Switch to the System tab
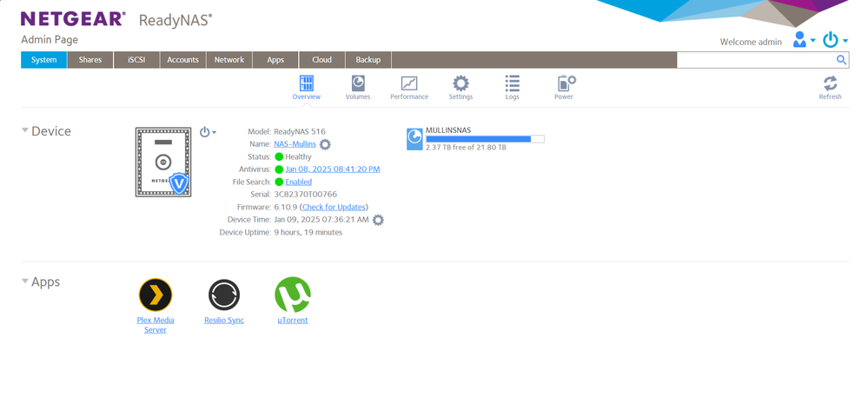Screen dimensions: 868x398 43,60
